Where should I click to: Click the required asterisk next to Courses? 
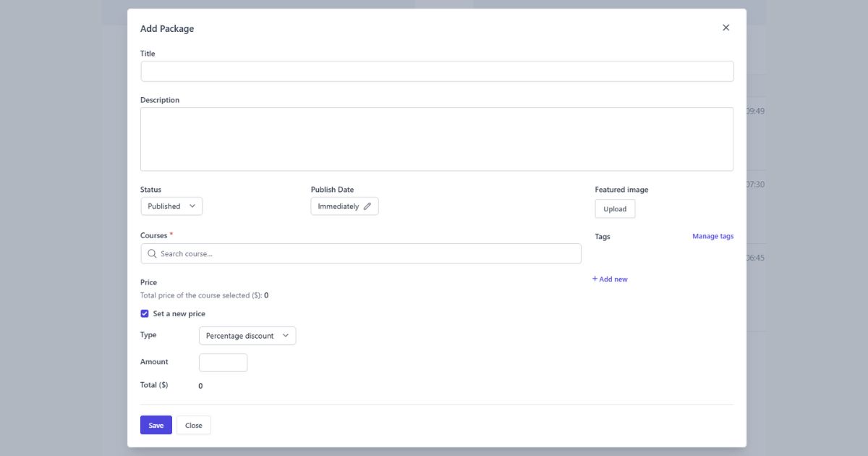(x=171, y=233)
